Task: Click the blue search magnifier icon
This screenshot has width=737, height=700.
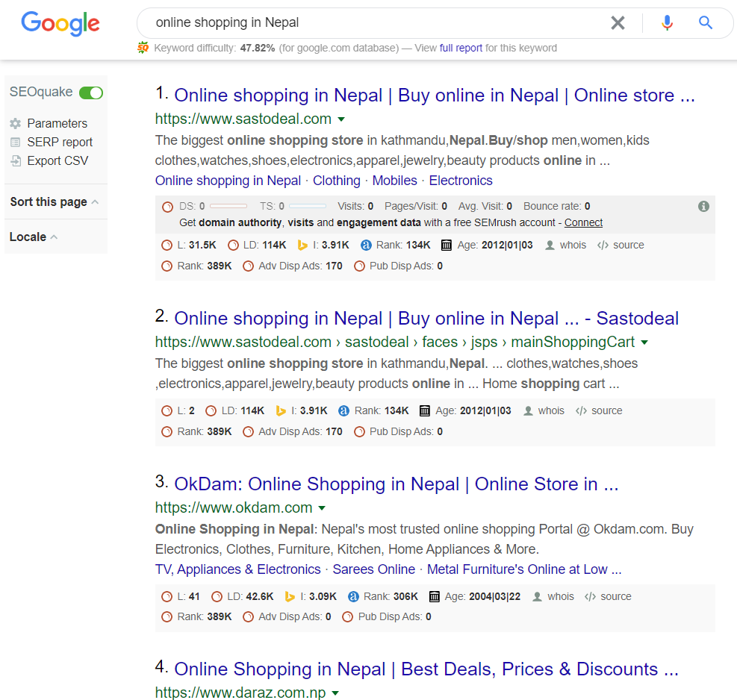Action: 705,22
